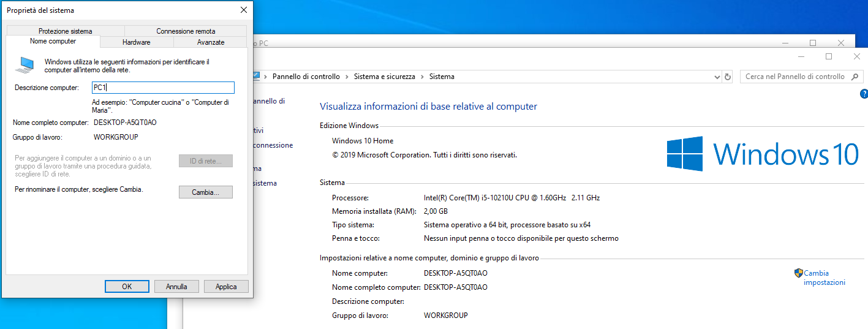Click the Nessun input penna o tocco text
This screenshot has width=868, height=329.
coord(521,238)
